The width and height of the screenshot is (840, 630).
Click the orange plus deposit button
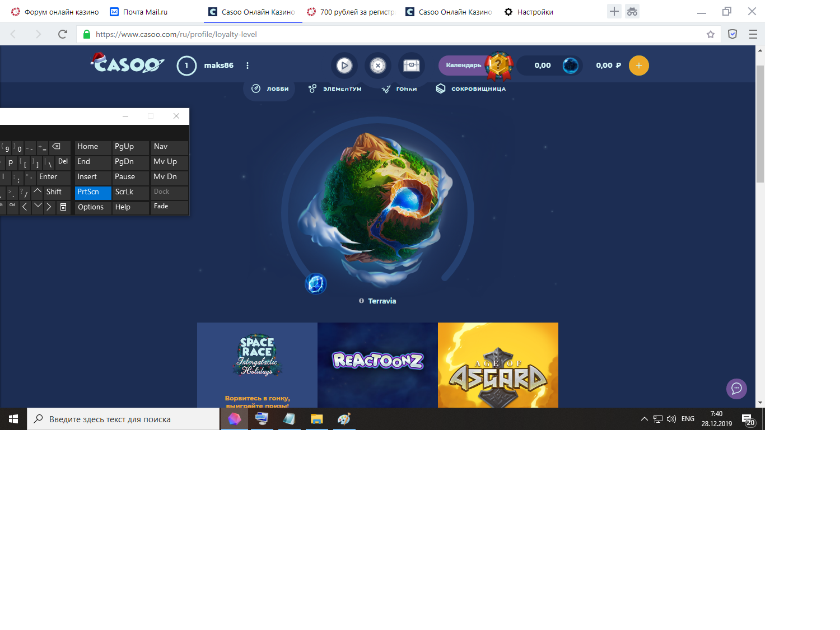pos(639,66)
